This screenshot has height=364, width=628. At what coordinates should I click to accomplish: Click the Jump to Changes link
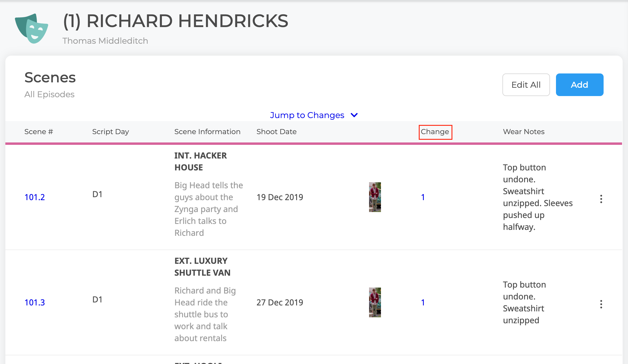(x=307, y=115)
